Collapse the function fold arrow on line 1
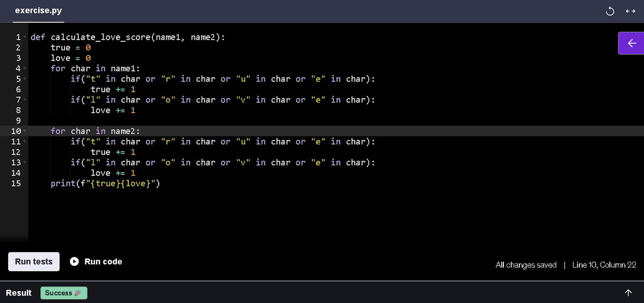Screen dimensions: 644x303 coord(25,38)
